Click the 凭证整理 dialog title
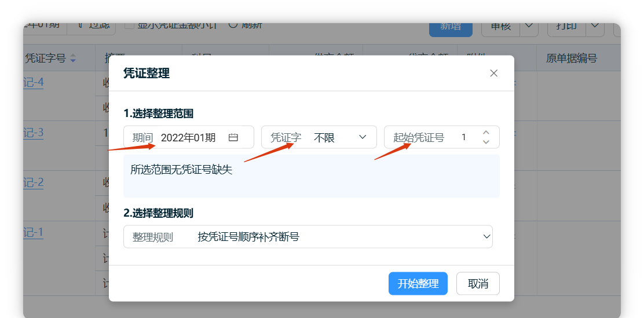Screen dimensions: 644x318 click(147, 74)
